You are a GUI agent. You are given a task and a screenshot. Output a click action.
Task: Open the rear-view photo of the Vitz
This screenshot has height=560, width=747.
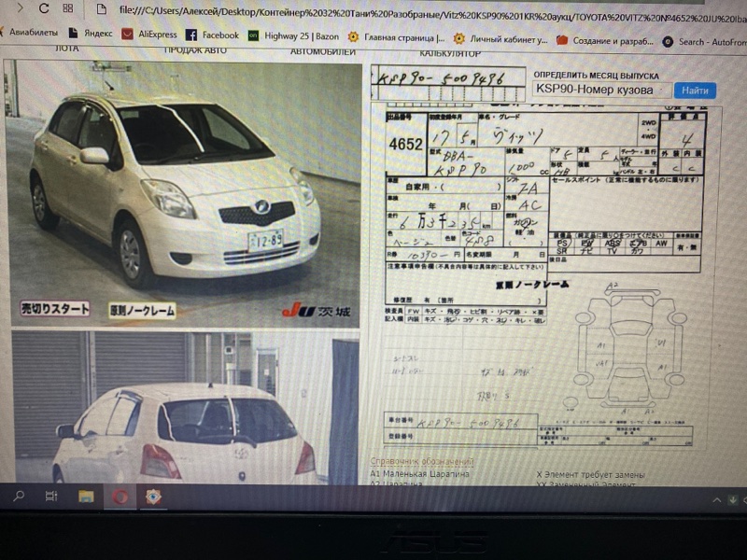click(185, 408)
